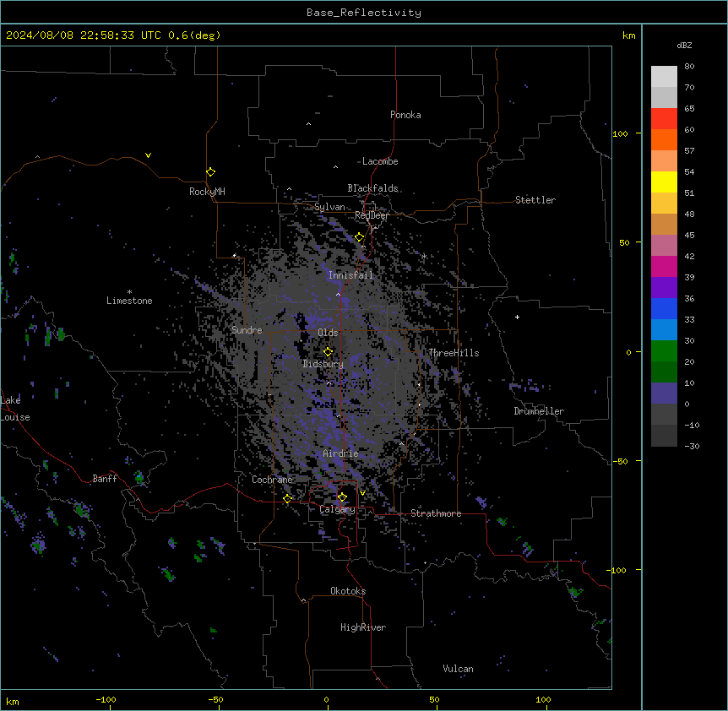Click the km unit label at bottom left
The width and height of the screenshot is (728, 711).
pos(13,701)
